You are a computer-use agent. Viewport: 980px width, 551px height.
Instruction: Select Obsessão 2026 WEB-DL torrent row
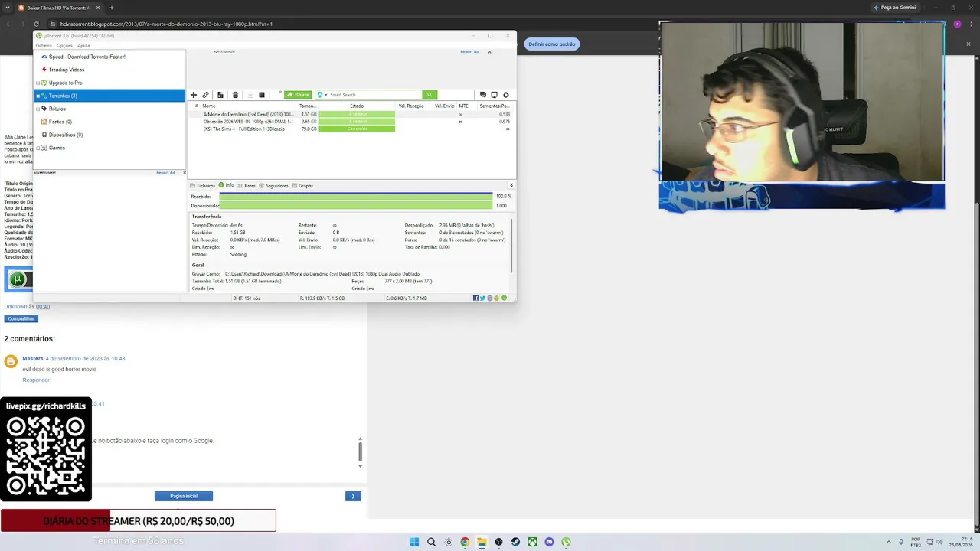pyautogui.click(x=351, y=122)
